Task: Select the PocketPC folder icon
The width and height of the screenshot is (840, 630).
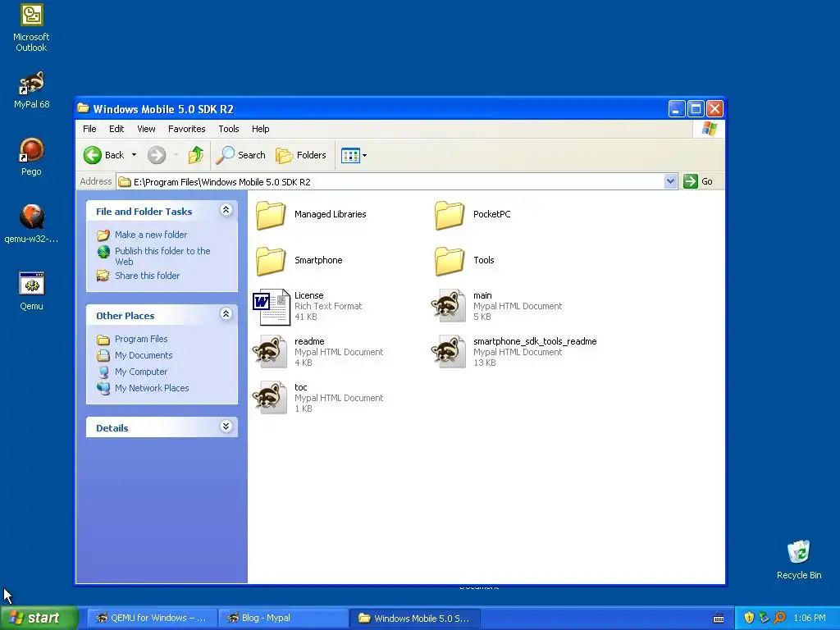Action: tap(450, 215)
